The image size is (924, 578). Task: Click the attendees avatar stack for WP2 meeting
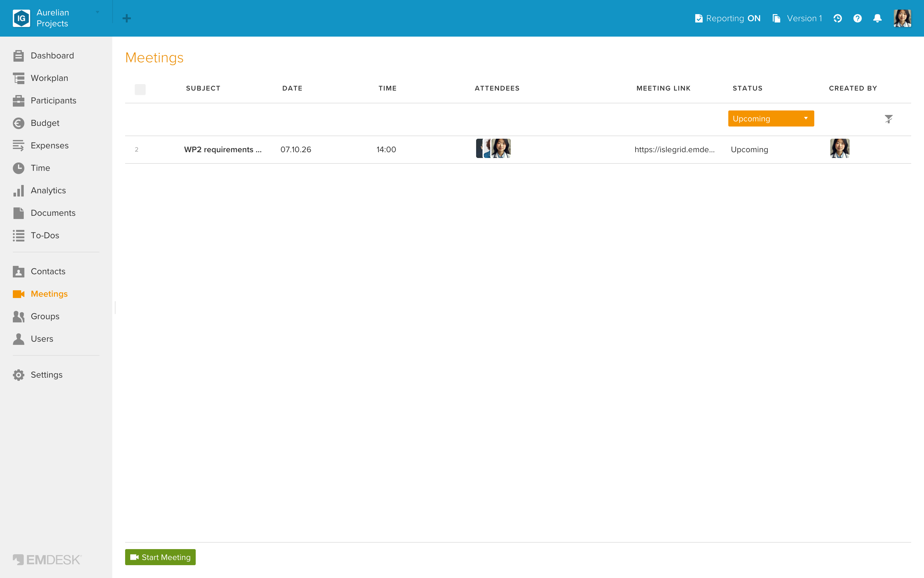(x=493, y=148)
